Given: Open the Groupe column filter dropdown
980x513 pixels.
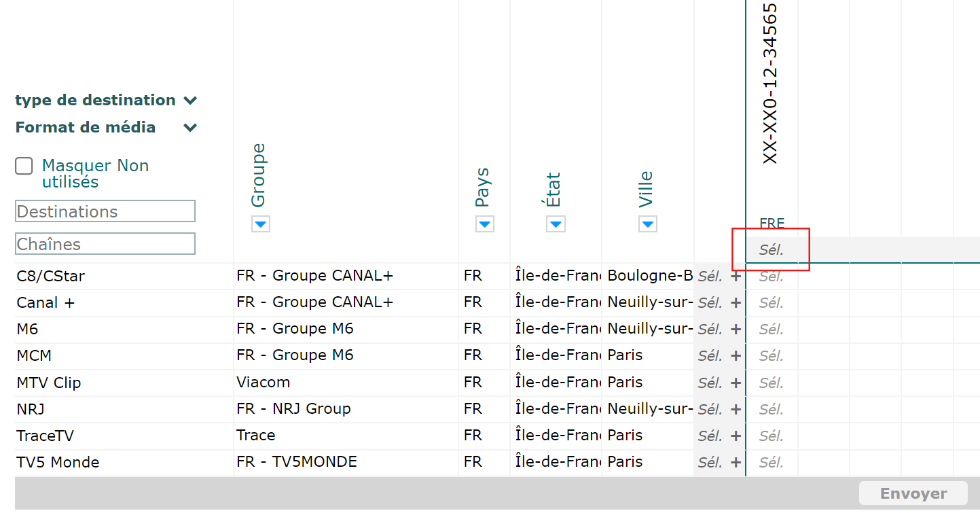Looking at the screenshot, I should pyautogui.click(x=261, y=224).
